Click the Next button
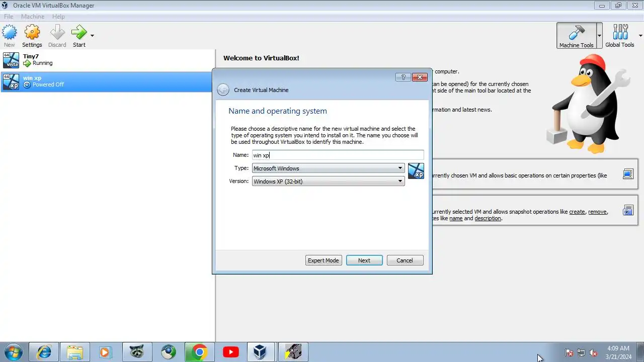Screen dimensions: 644x362 pos(364,260)
